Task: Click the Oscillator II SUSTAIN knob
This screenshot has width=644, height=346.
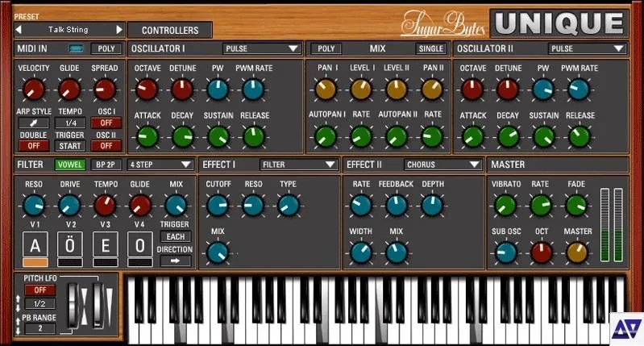Action: [x=544, y=137]
